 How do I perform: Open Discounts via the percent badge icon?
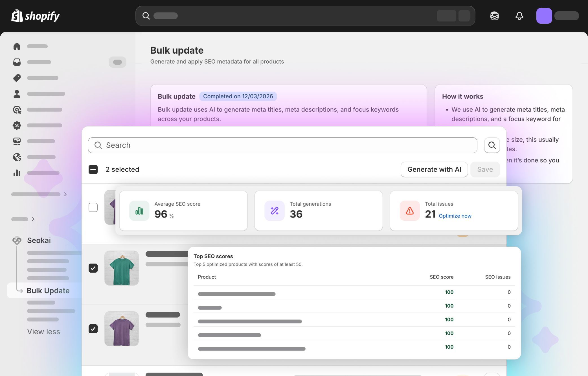[x=17, y=125]
